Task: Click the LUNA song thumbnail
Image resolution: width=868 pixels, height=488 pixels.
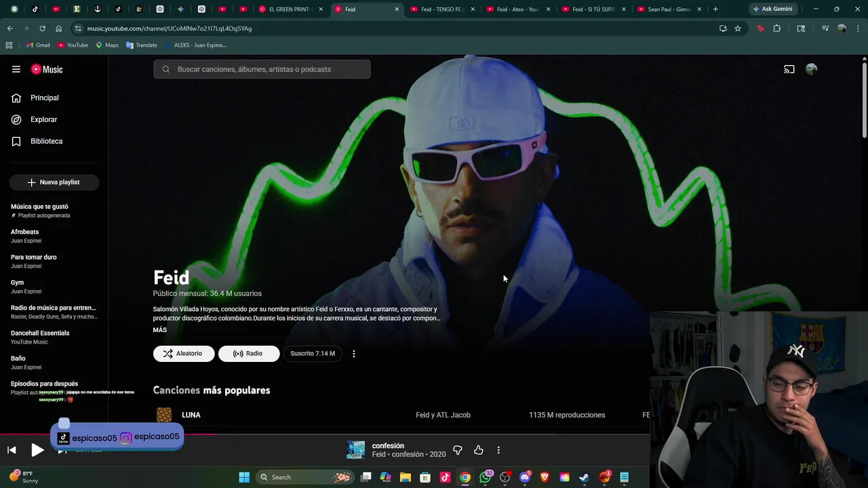Action: tap(164, 415)
